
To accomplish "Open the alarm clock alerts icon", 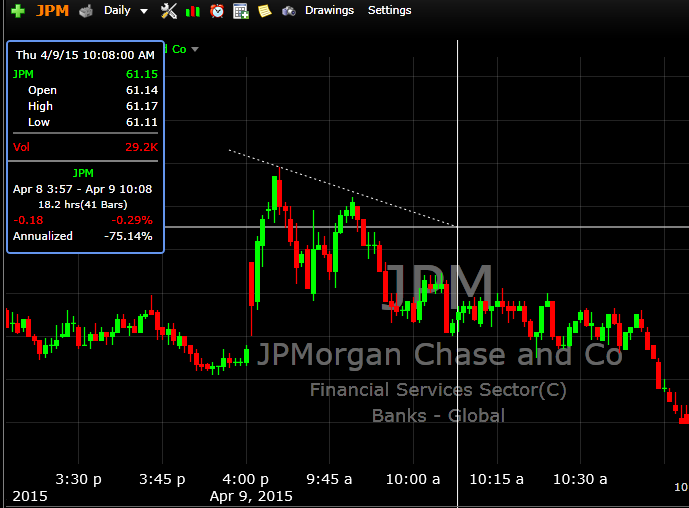I will pos(217,11).
